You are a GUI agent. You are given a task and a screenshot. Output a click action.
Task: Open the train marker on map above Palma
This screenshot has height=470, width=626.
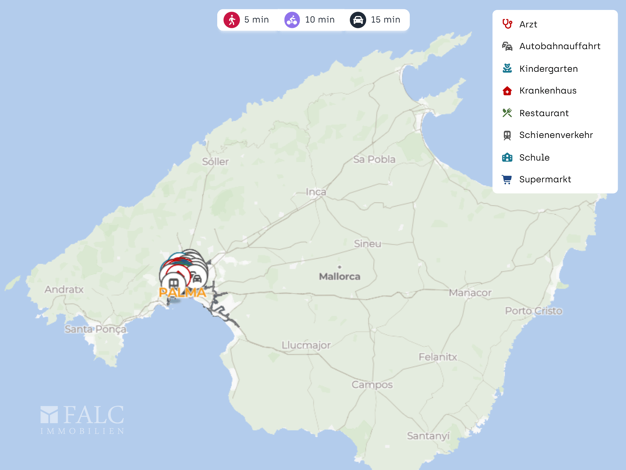[174, 283]
